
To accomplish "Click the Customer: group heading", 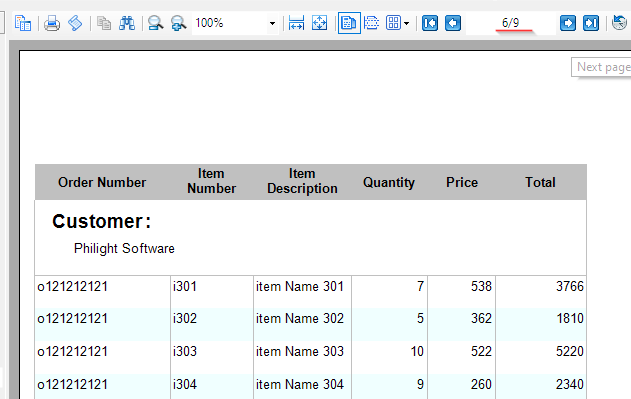I will 101,221.
